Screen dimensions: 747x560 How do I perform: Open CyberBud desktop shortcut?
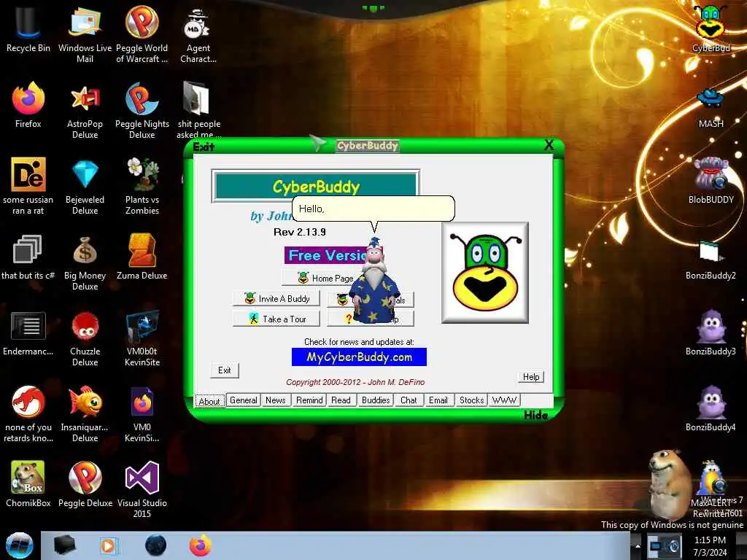click(711, 28)
